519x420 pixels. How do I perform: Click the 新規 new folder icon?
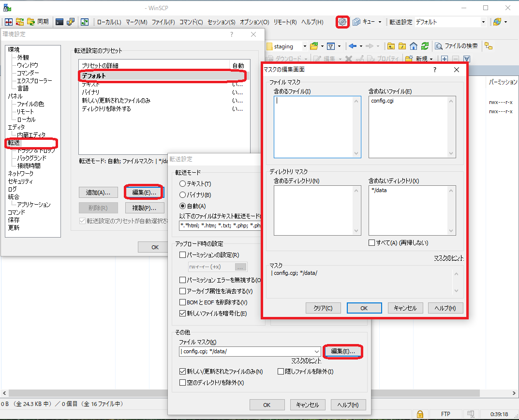pyautogui.click(x=409, y=59)
